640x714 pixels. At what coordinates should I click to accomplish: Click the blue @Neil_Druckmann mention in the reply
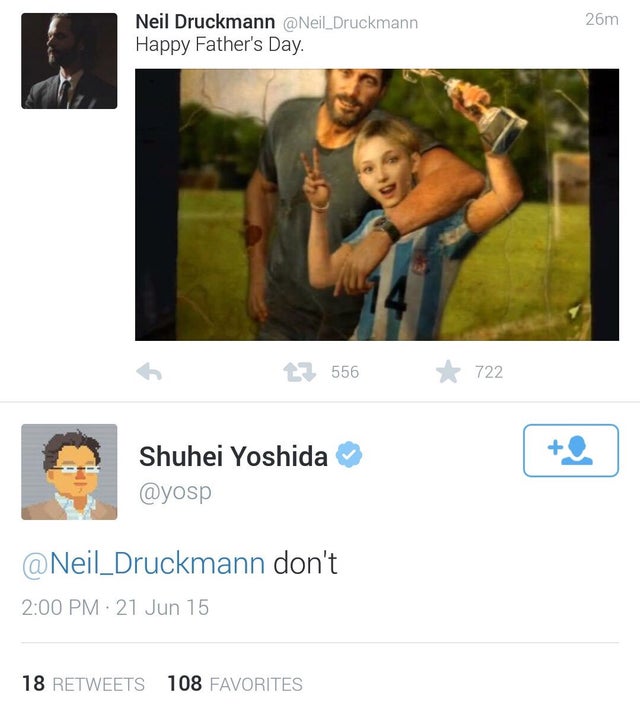pyautogui.click(x=143, y=563)
